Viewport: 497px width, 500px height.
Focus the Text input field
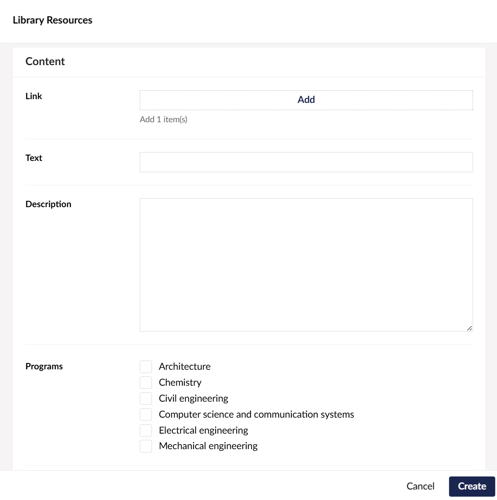[306, 162]
